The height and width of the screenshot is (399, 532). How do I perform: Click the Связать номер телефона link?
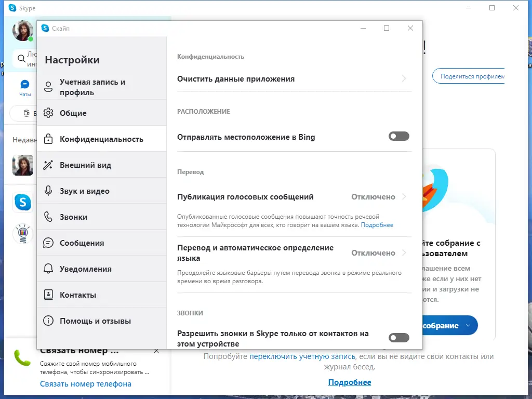click(85, 383)
